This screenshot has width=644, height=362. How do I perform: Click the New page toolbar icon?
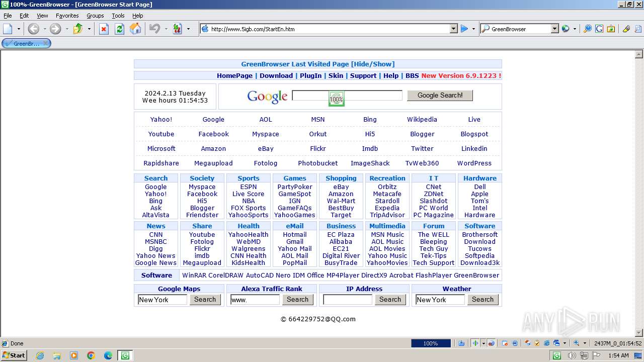coord(8,29)
